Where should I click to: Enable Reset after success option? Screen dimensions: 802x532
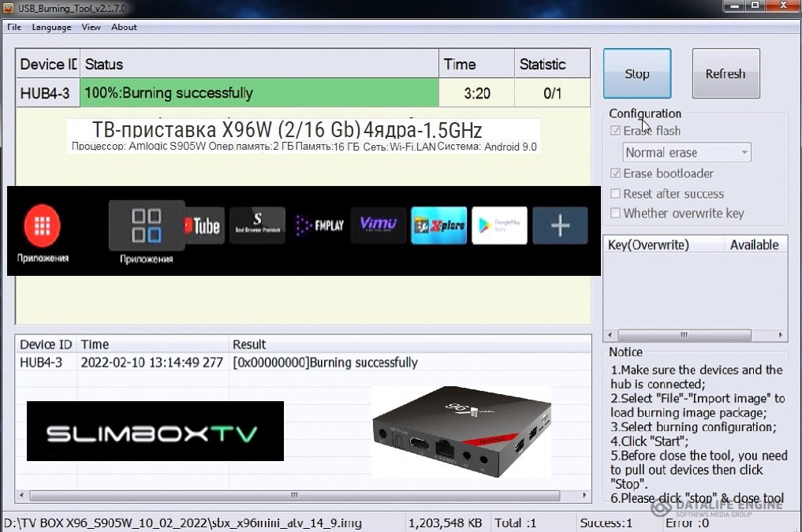615,194
